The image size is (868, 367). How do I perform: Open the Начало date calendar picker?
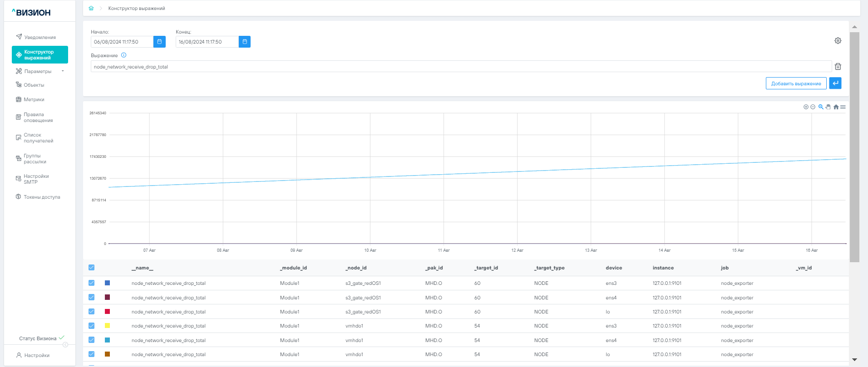coord(159,42)
